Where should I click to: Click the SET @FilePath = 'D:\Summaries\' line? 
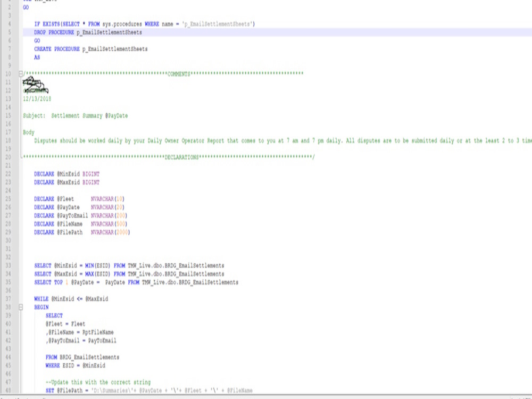[x=149, y=390]
